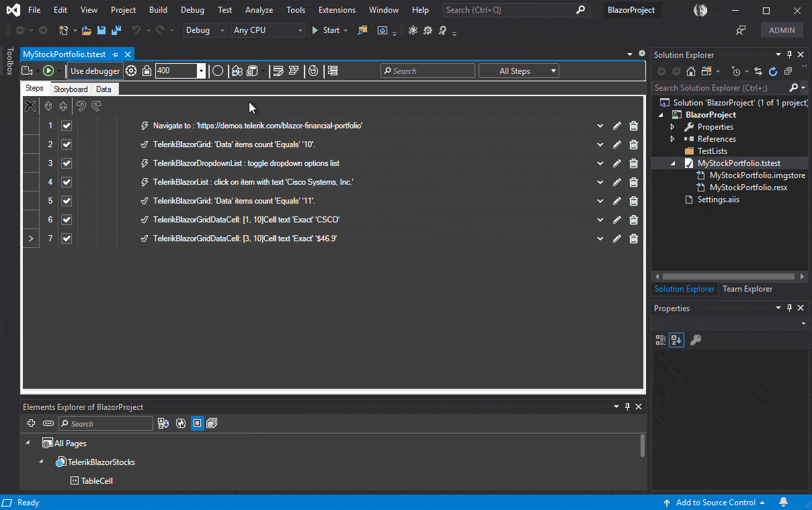
Task: Edit step 4 with the pencil icon
Action: tap(617, 182)
